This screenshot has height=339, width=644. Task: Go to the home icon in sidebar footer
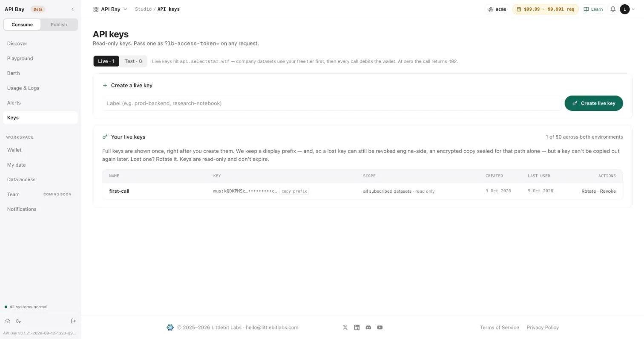click(x=7, y=321)
